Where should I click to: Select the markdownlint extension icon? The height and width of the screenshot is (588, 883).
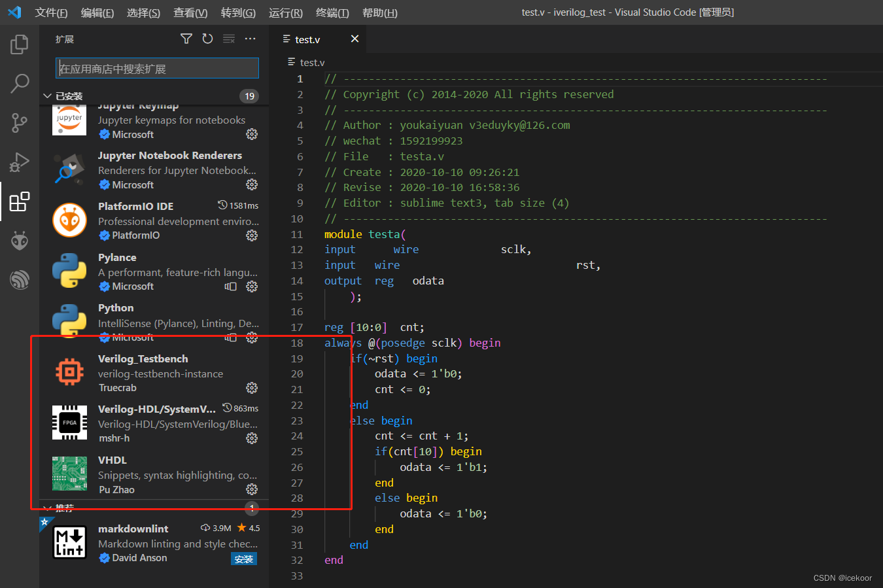click(69, 542)
